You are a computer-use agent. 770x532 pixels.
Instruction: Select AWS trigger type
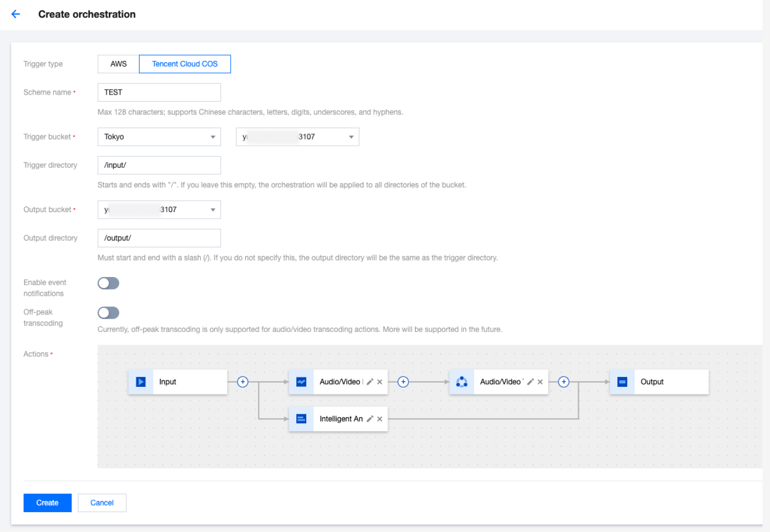tap(118, 64)
